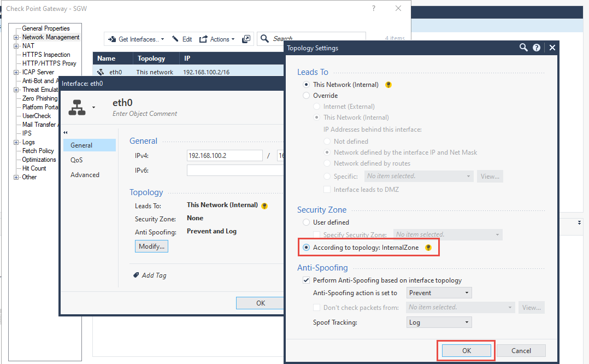Collapse the eth0 dialog side navigation
The image size is (589, 364).
click(66, 133)
